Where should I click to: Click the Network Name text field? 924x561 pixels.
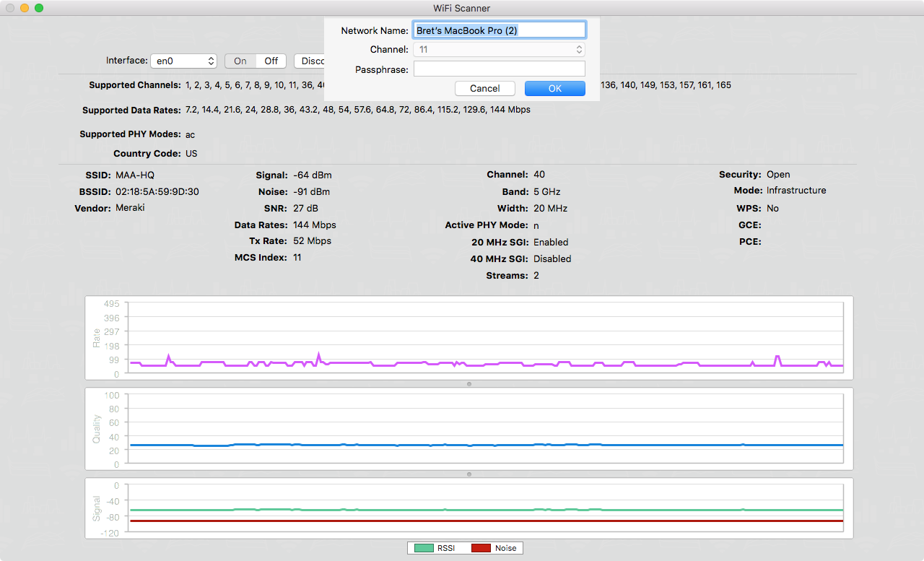coord(499,30)
